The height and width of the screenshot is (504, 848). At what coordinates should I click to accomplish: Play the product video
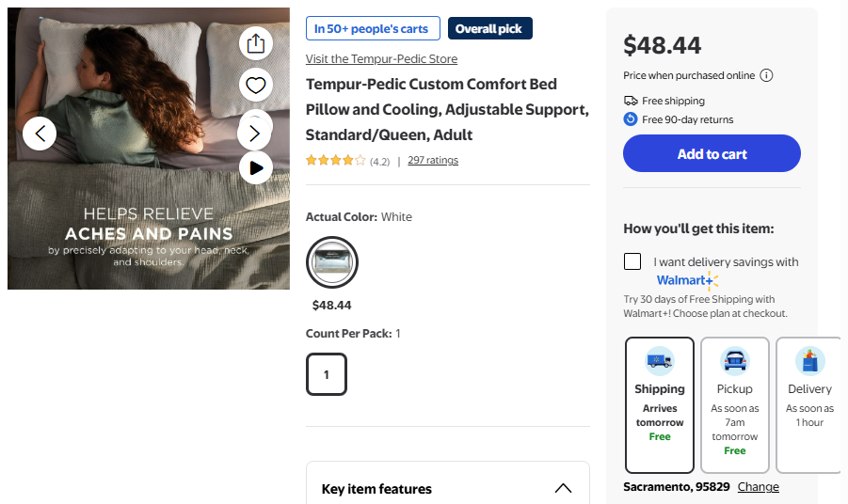click(x=255, y=167)
